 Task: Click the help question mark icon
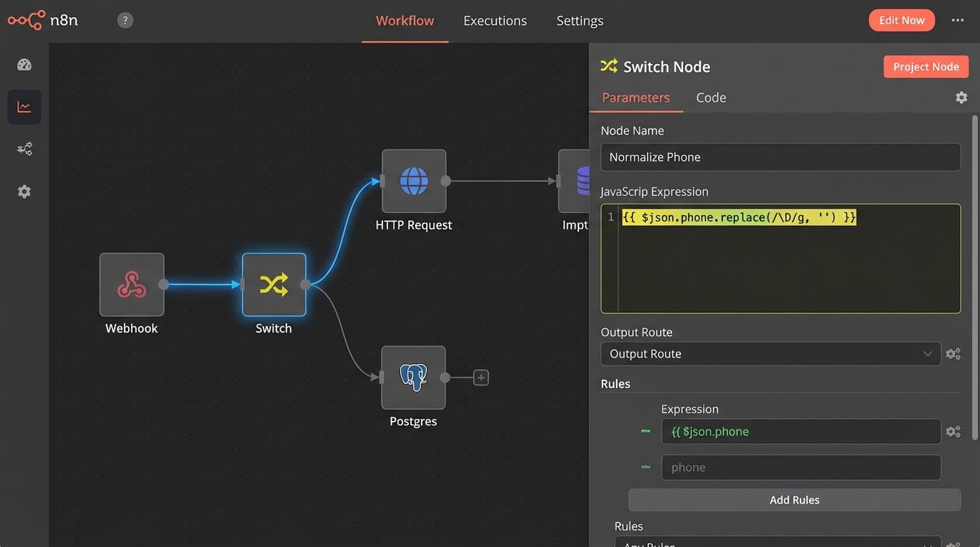(125, 21)
